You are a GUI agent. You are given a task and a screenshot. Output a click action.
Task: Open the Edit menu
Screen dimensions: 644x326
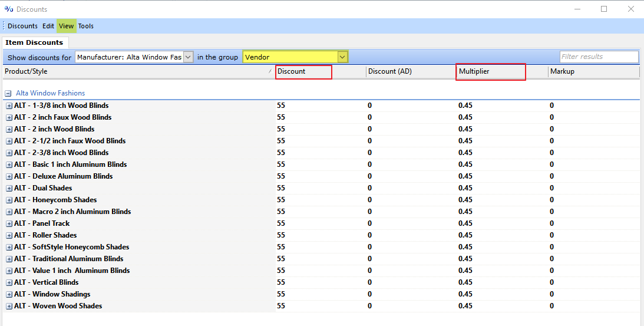click(48, 26)
